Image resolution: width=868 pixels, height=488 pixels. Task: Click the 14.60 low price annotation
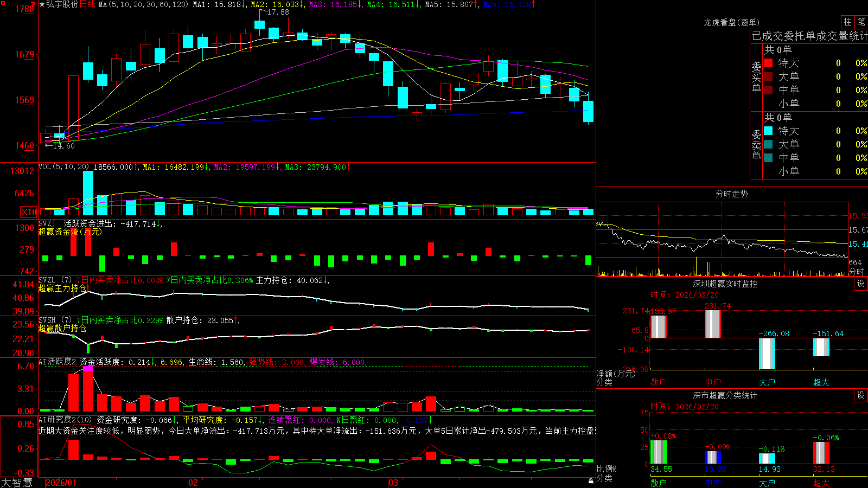click(x=63, y=146)
